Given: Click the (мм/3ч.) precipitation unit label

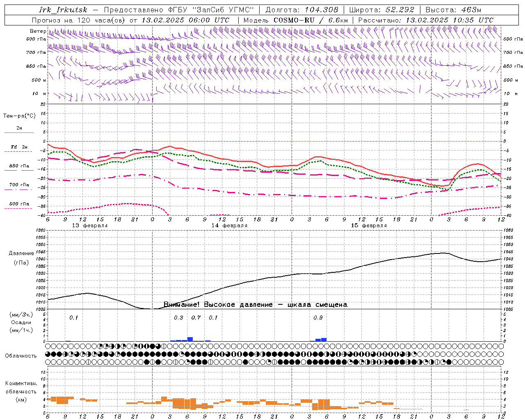Looking at the screenshot, I should (21, 315).
